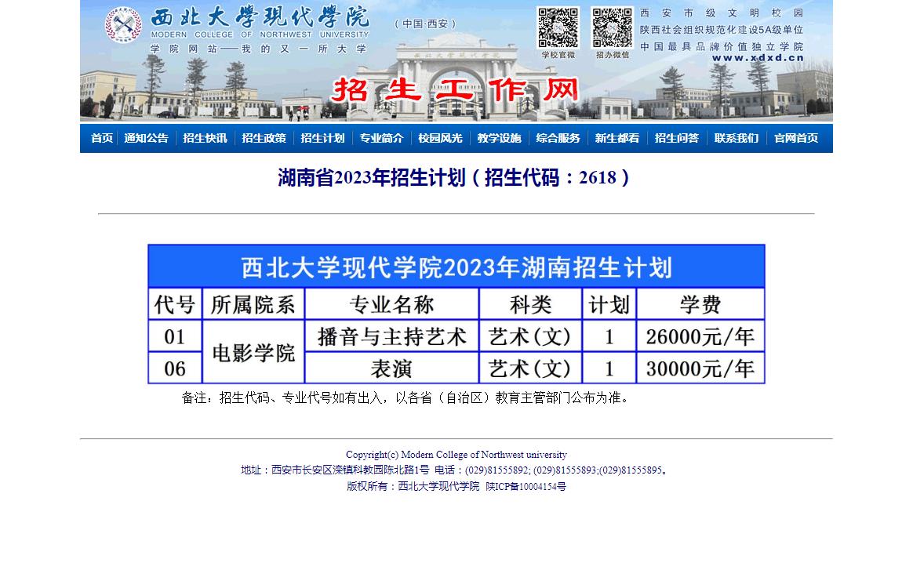Click the 30000元/年 tuition cell
The image size is (902, 588).
tap(700, 368)
